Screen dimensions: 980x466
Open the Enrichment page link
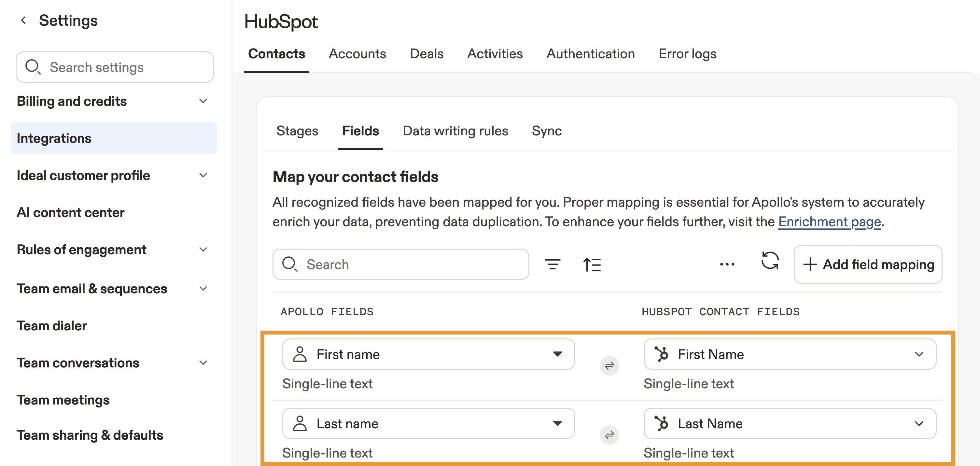click(829, 222)
